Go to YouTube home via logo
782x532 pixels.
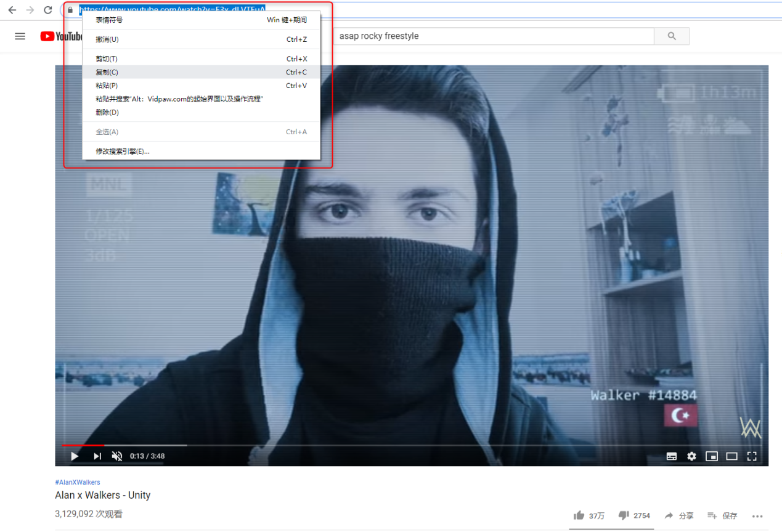point(61,36)
